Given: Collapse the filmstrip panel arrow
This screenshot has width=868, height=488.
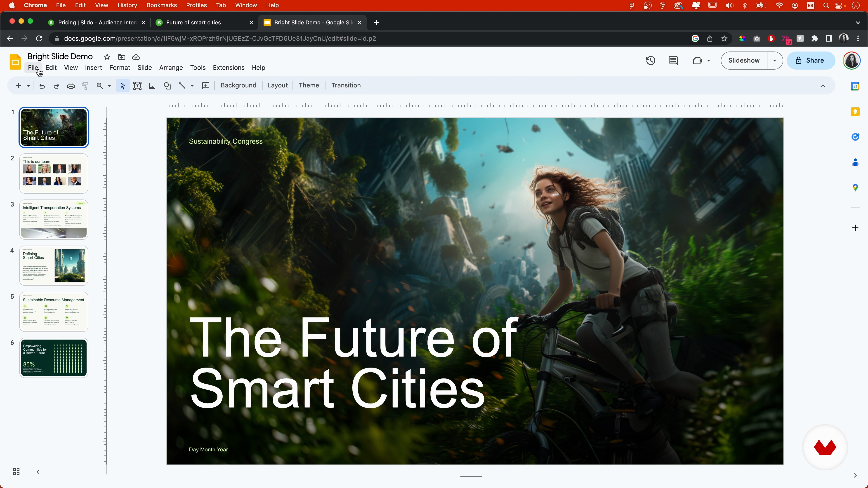Looking at the screenshot, I should pyautogui.click(x=38, y=472).
